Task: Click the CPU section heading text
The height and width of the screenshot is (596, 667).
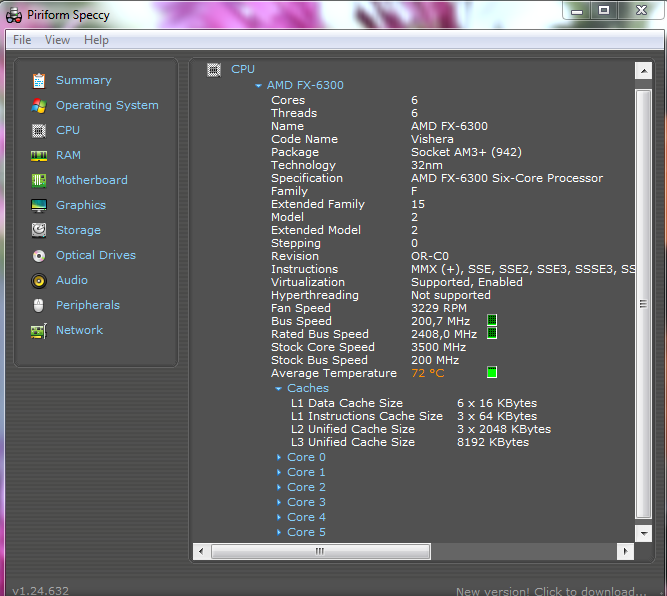Action: point(243,69)
